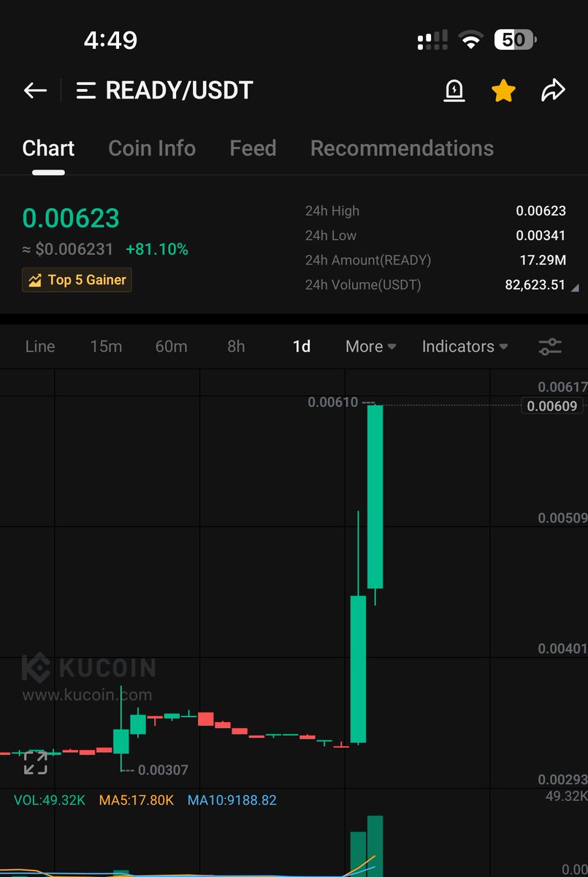The width and height of the screenshot is (588, 877).
Task: Tap the back arrow icon
Action: pos(35,91)
